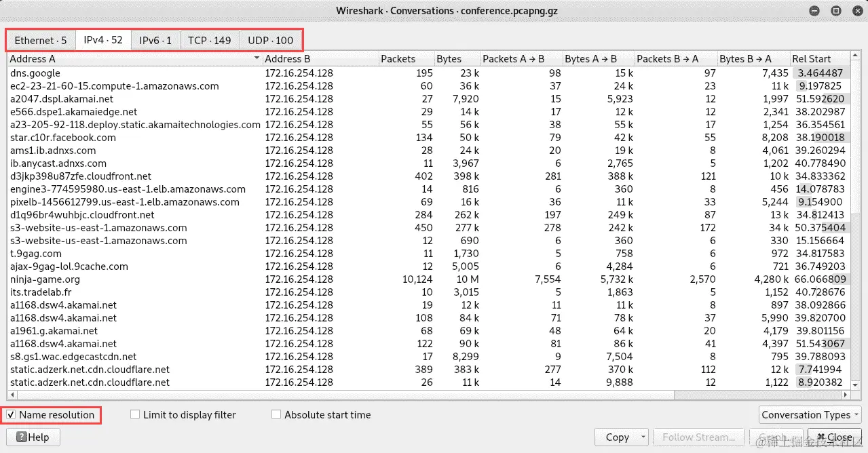The image size is (868, 453).
Task: Select the s8.gs1.wac.edgecastcdn.net row
Action: 429,357
